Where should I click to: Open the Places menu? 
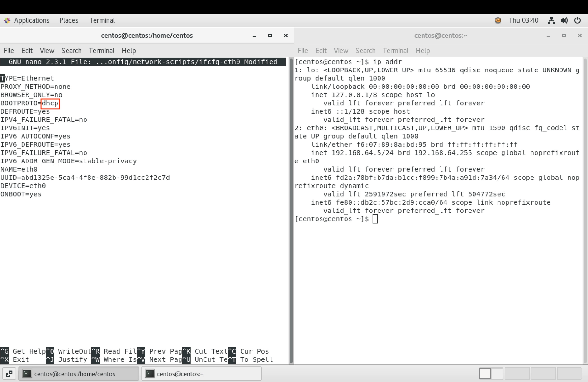(x=69, y=20)
